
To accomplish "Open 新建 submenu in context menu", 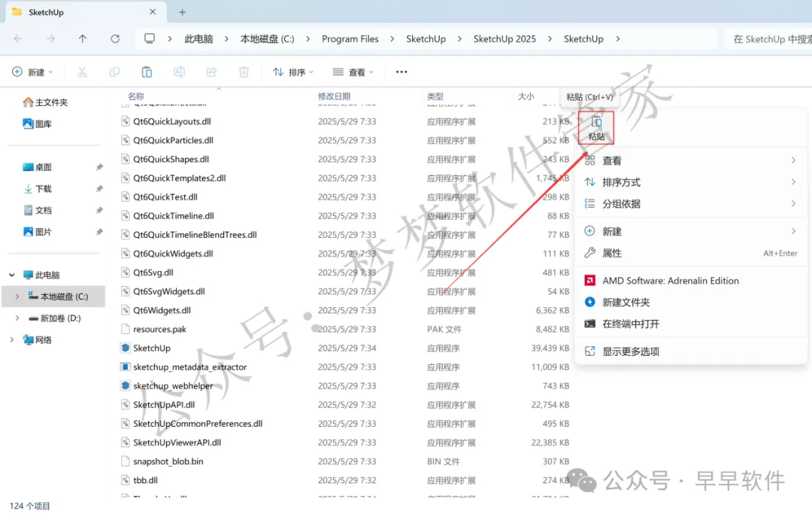I will click(x=691, y=231).
